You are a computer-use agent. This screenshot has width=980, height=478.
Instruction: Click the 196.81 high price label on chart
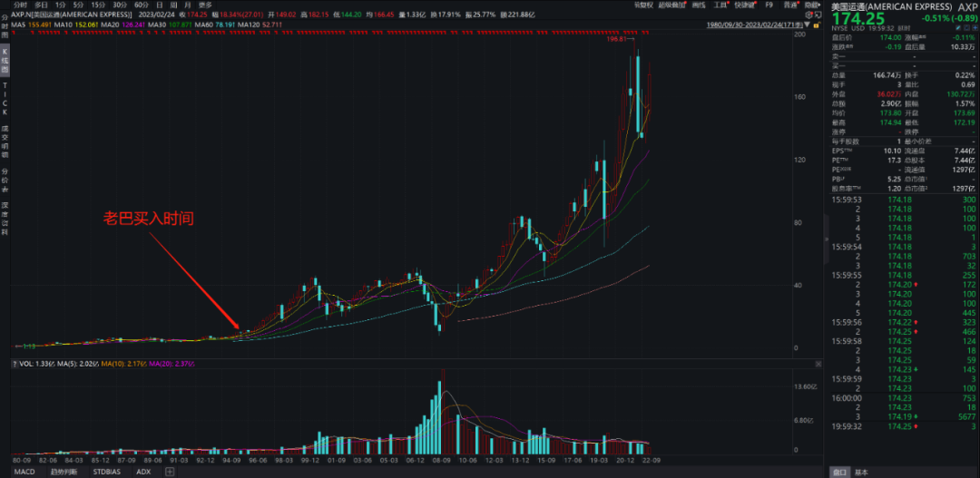point(615,39)
